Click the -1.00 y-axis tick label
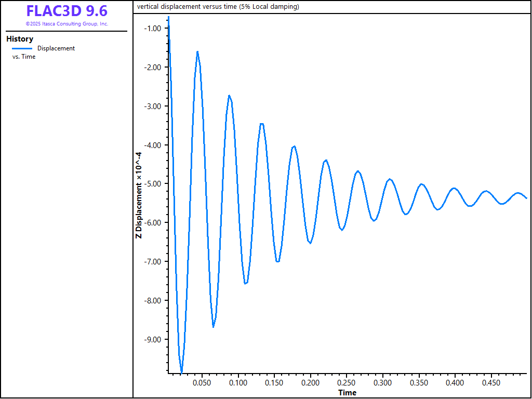This screenshot has height=399, width=532. click(154, 28)
